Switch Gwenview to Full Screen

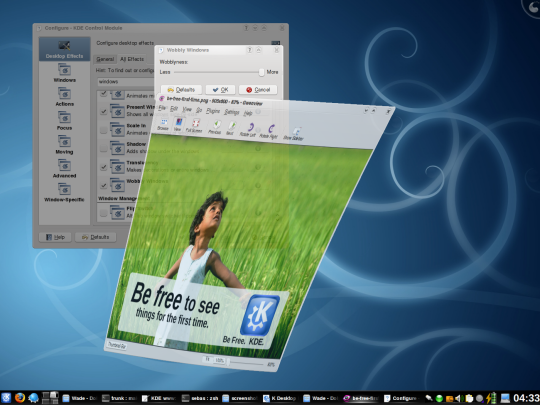click(195, 125)
